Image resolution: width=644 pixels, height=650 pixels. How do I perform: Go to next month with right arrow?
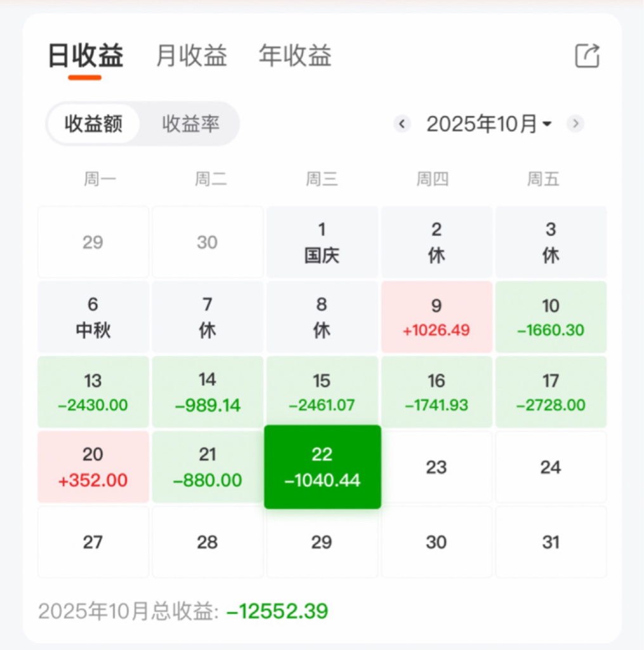click(575, 123)
